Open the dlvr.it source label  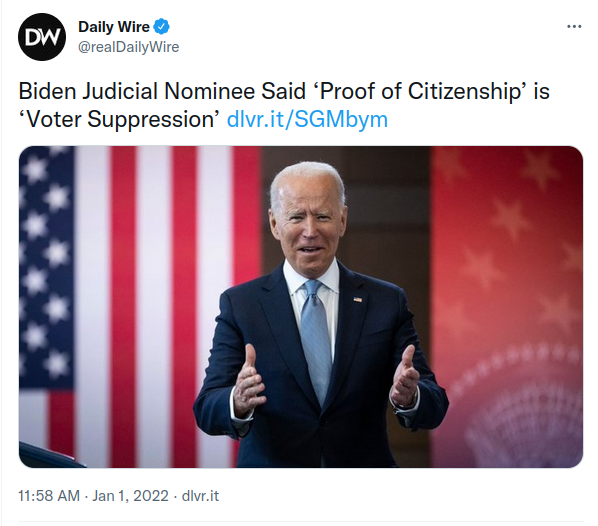[200, 496]
